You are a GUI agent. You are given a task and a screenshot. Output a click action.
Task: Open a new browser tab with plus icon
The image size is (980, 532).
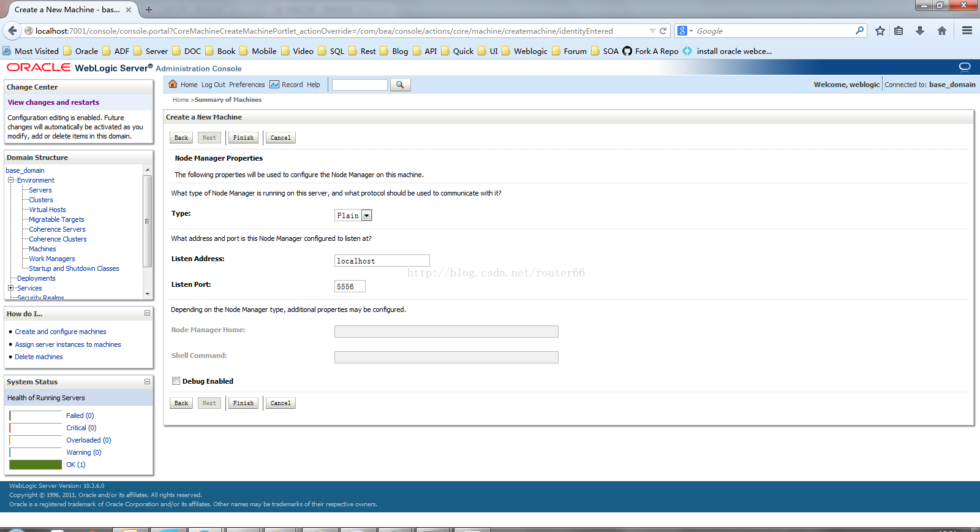(149, 9)
